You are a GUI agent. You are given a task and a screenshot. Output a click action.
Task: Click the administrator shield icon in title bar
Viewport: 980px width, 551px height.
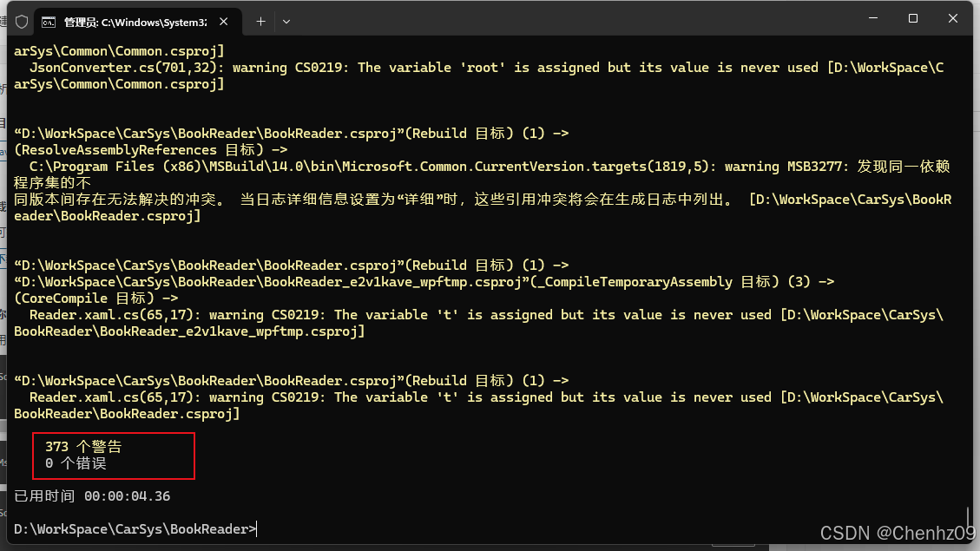[x=22, y=22]
